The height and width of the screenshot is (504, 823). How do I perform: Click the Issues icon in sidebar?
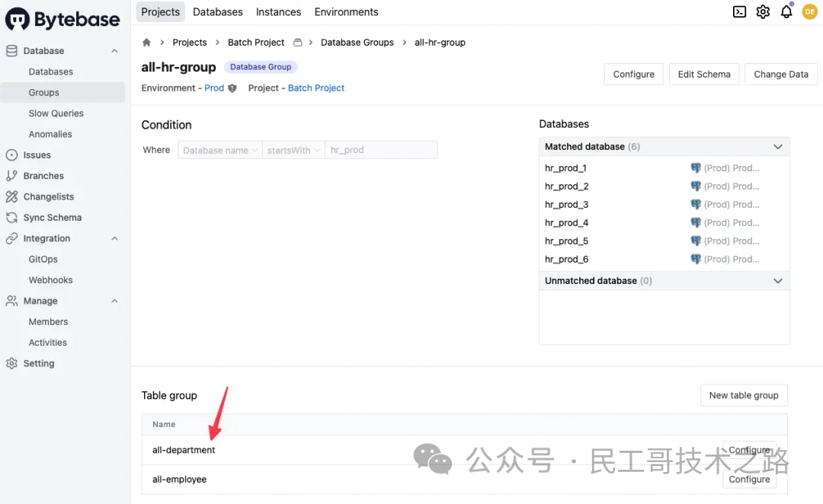(x=11, y=155)
